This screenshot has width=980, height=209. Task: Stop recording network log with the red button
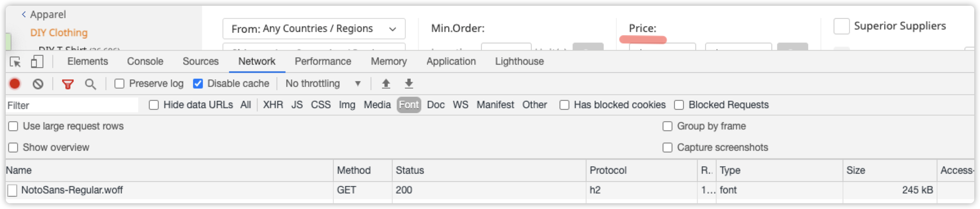[x=15, y=84]
